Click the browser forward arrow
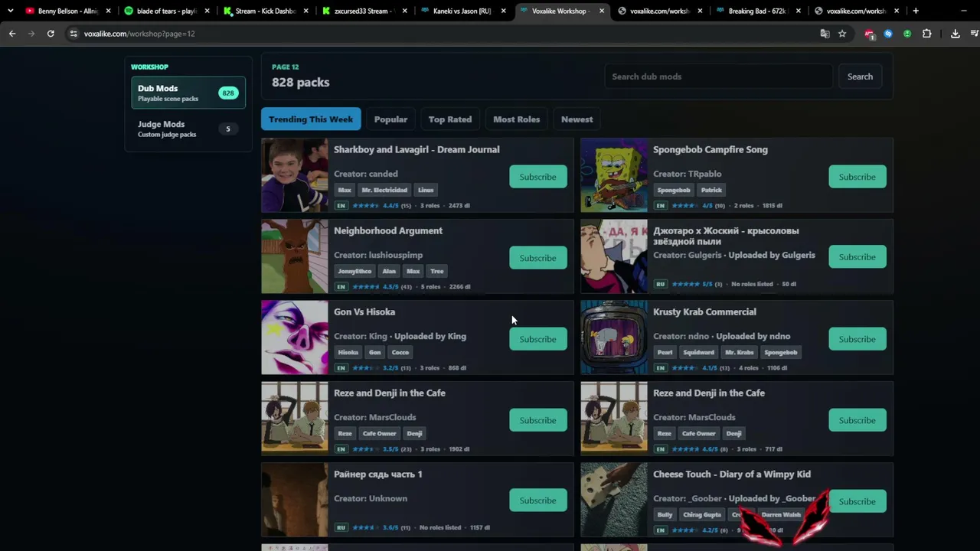This screenshot has width=980, height=551. click(31, 34)
